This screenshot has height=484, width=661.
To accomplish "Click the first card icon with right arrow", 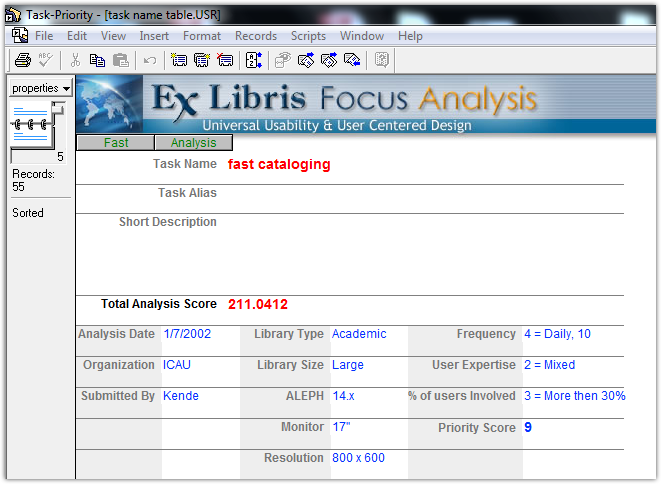I will click(x=306, y=60).
